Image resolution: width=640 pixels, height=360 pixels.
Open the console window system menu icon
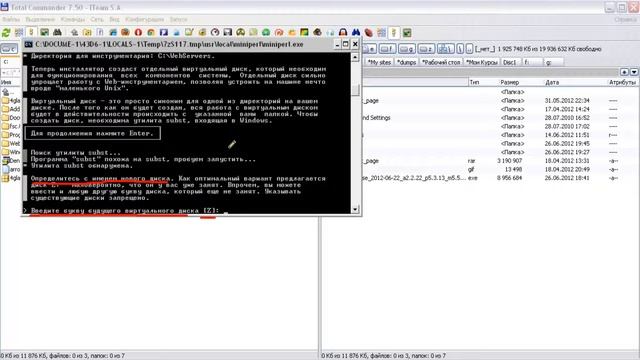(x=28, y=44)
